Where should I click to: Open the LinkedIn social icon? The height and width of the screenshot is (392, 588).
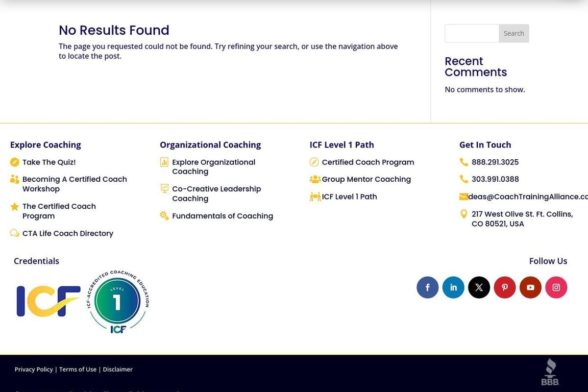click(x=453, y=287)
